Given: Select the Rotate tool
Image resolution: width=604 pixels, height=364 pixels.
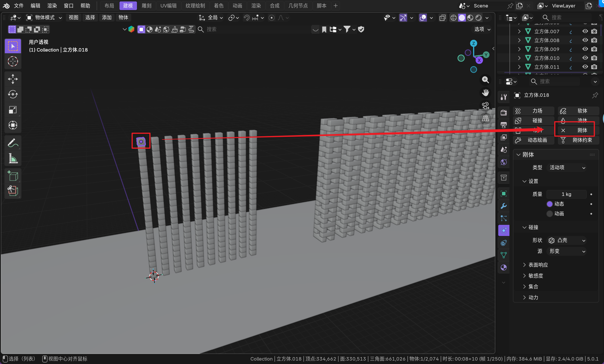Looking at the screenshot, I should [13, 94].
